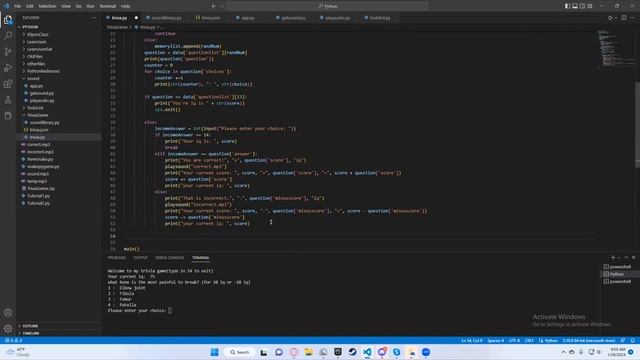Switch to the playaudio.py editor tab

337,18
